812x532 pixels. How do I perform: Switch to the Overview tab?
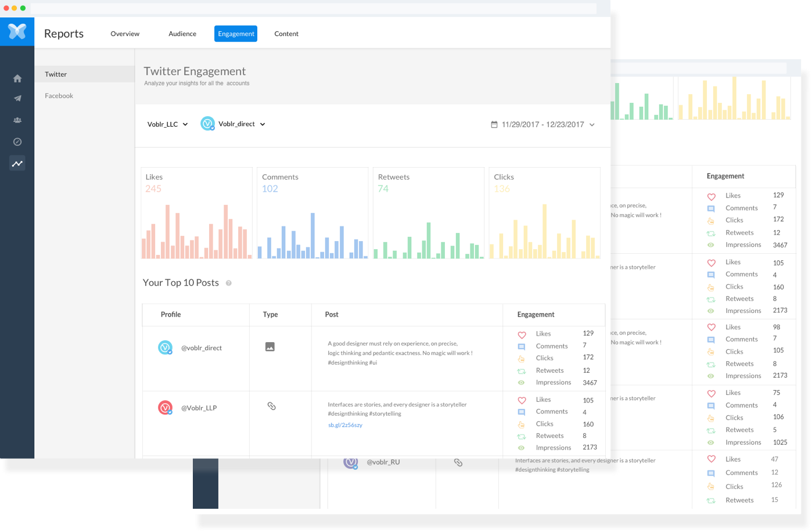(x=125, y=34)
